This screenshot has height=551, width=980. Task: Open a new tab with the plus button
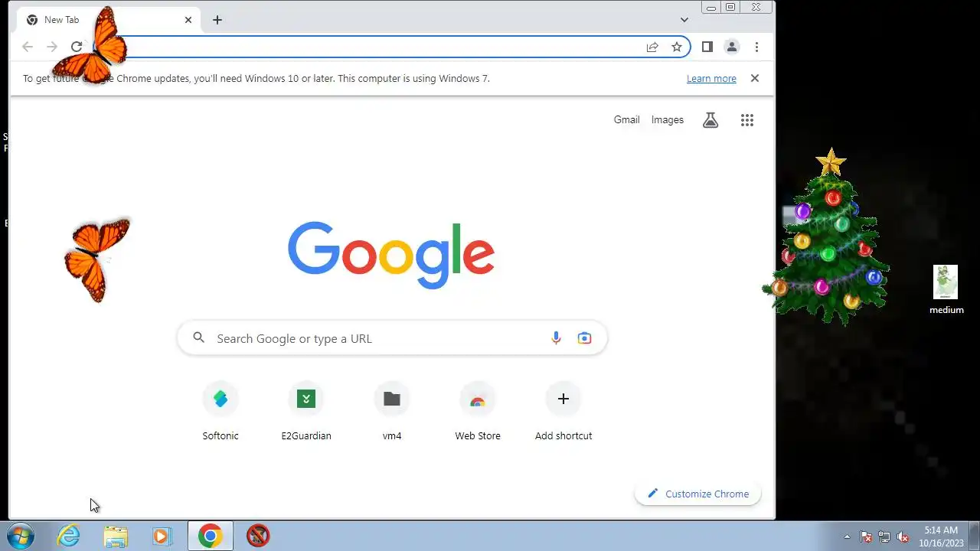[x=217, y=20]
